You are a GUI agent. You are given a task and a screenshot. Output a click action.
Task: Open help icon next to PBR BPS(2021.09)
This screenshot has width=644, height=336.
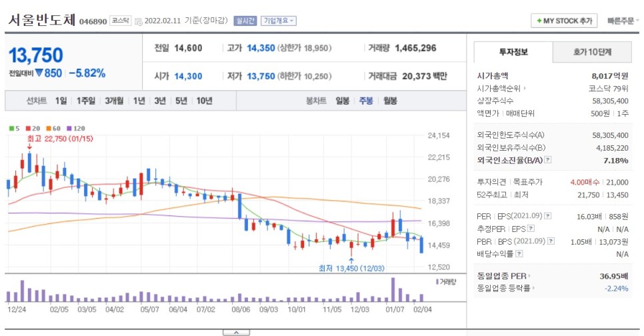[x=551, y=241]
